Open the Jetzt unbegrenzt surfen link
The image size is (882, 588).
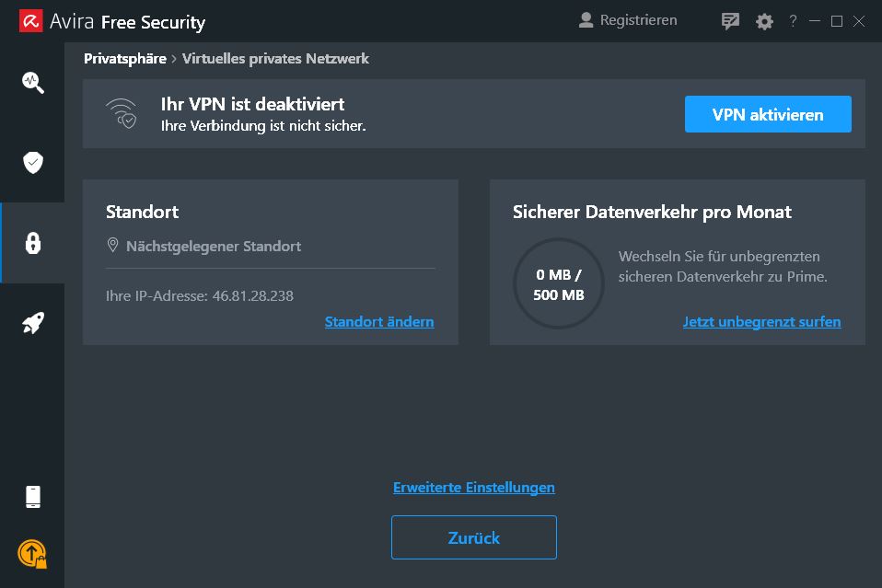click(x=761, y=321)
